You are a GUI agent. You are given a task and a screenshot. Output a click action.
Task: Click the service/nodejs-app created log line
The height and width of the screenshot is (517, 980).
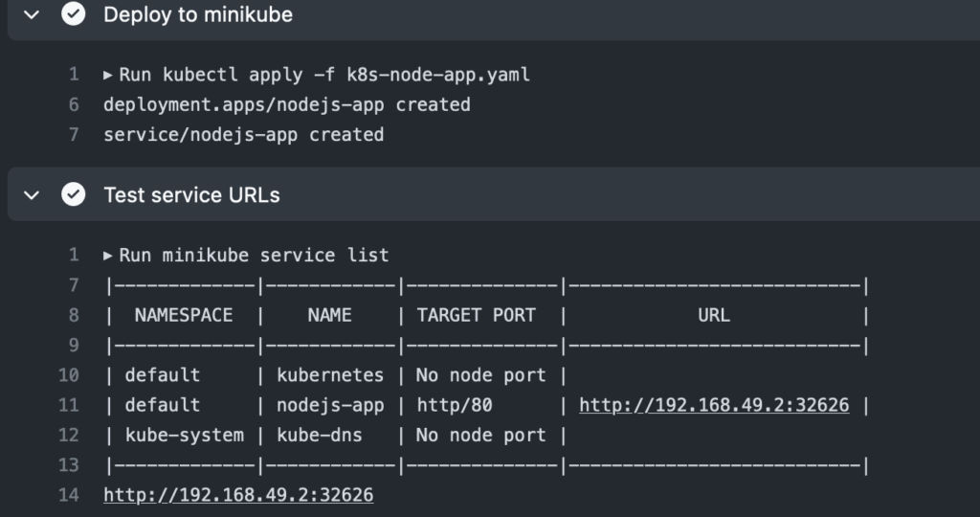tap(244, 135)
